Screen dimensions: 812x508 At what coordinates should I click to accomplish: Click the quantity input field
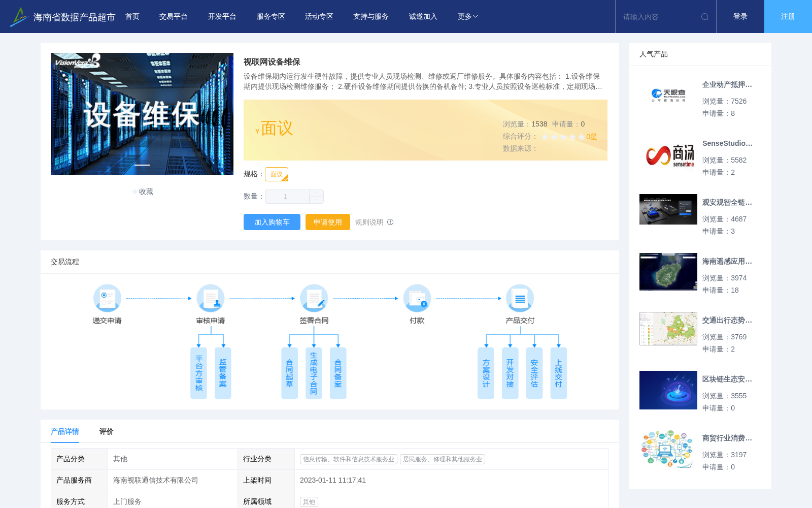pos(287,197)
